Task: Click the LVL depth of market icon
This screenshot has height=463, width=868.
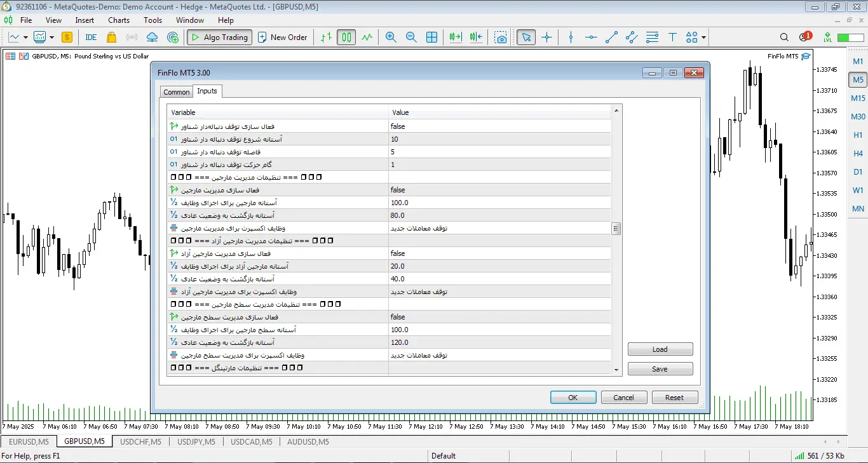Action: click(x=827, y=37)
